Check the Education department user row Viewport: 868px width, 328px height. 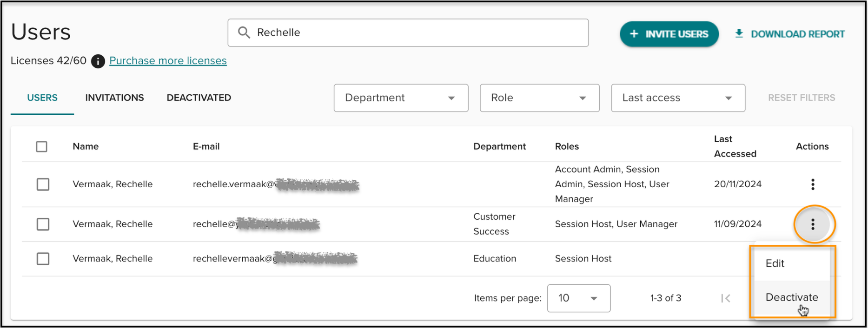(43, 259)
